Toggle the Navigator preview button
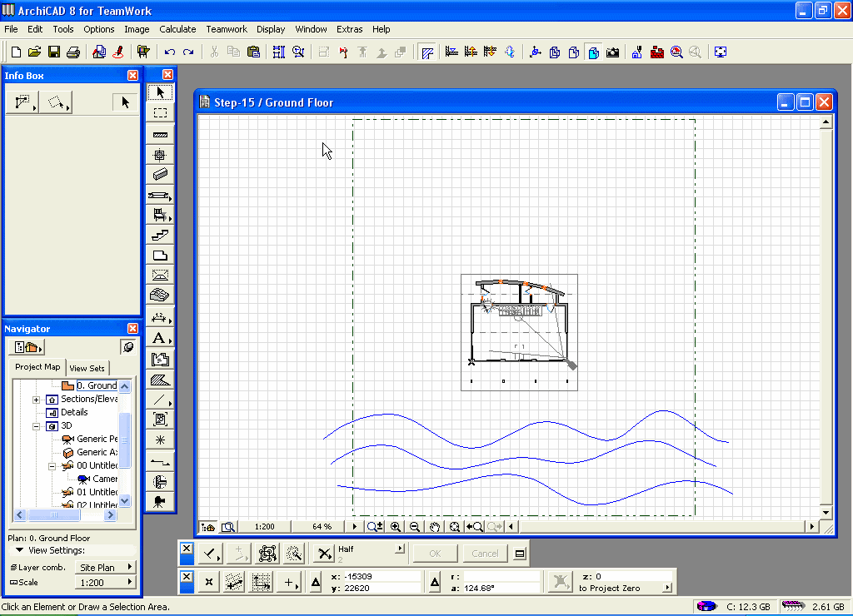This screenshot has height=616, width=853. coord(127,347)
